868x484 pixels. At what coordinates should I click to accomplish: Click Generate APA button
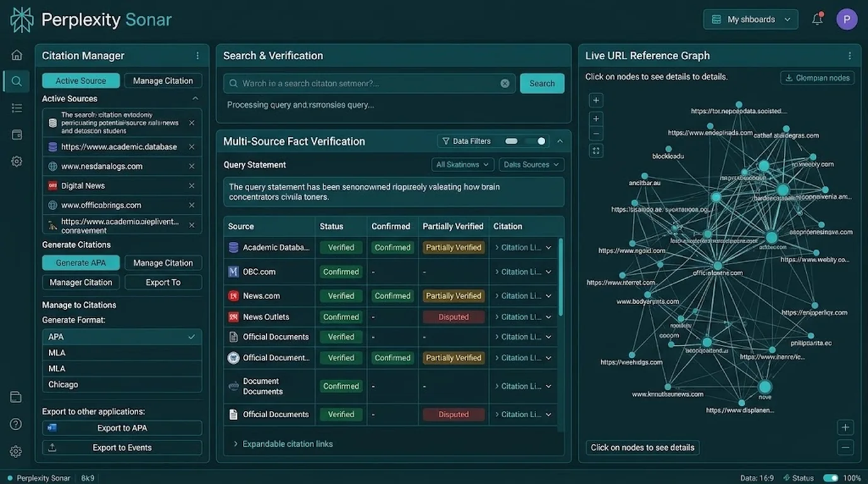point(81,263)
